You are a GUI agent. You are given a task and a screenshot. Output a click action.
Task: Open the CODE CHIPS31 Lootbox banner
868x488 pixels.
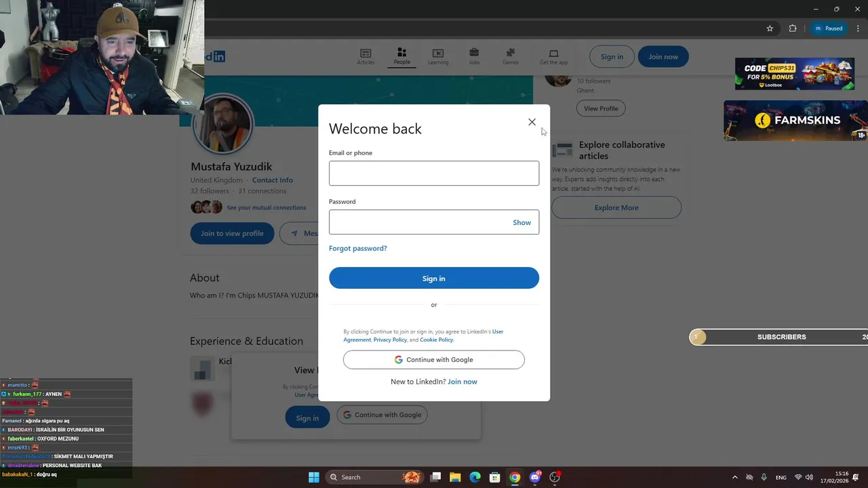tap(795, 74)
